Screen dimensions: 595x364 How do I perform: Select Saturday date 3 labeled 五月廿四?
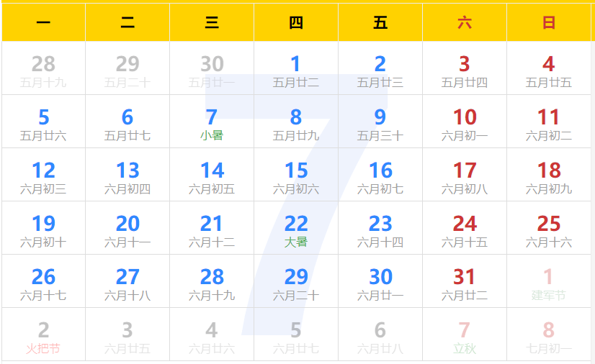point(465,68)
